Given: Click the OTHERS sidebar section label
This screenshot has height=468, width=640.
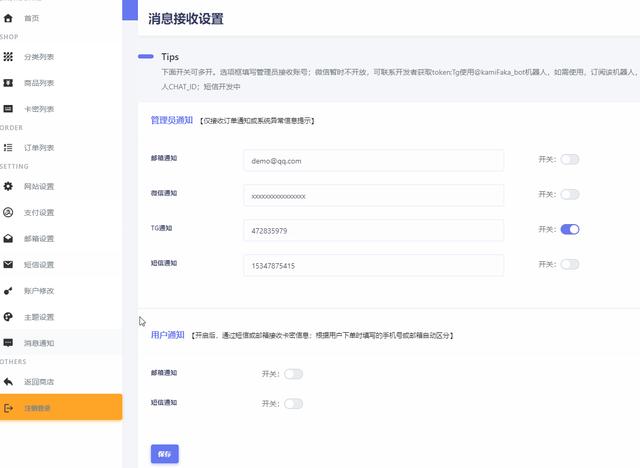Looking at the screenshot, I should [x=13, y=362].
